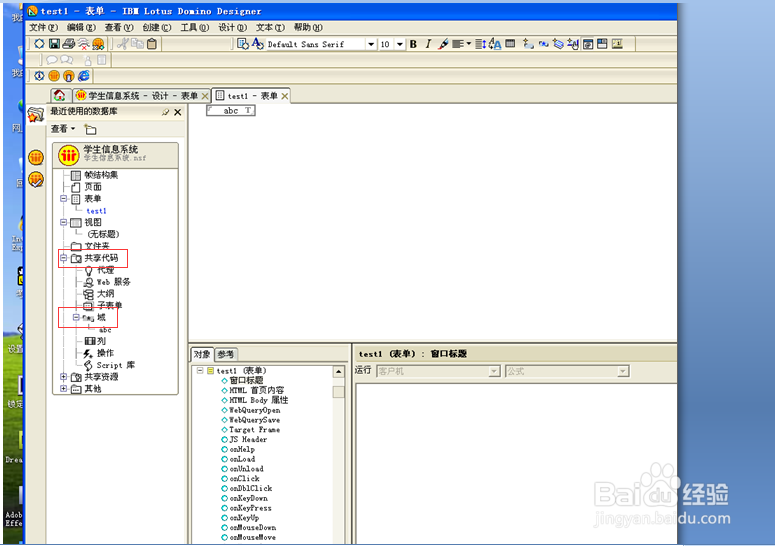Image resolution: width=775 pixels, height=546 pixels.
Task: Click the create field icon in toolbar
Action: (528, 44)
